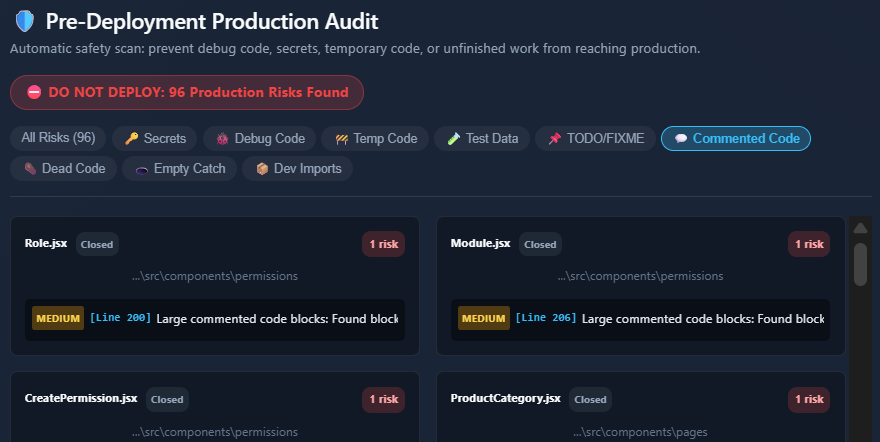Filter by Dev Imports category
The image size is (880, 442).
pos(297,169)
